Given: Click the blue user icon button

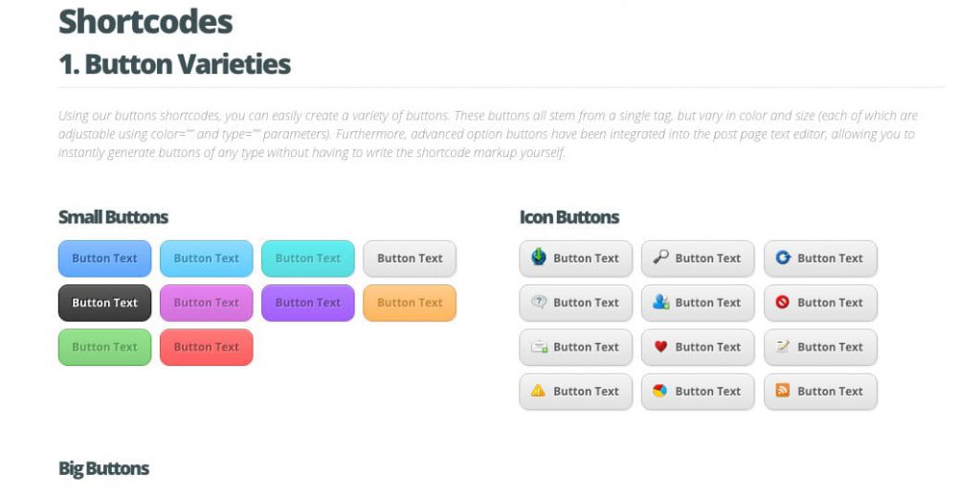Looking at the screenshot, I should (698, 303).
